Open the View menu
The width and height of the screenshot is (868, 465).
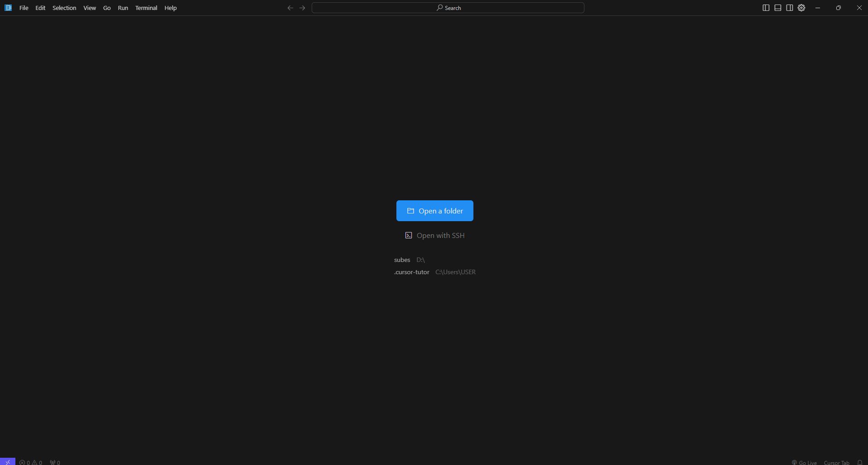[90, 8]
